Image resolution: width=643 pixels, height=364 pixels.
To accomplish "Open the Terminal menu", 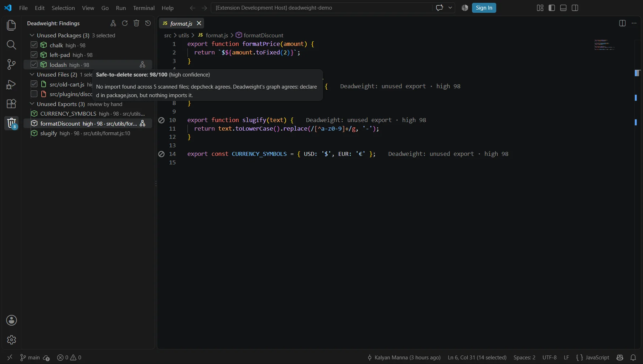I will click(x=144, y=8).
